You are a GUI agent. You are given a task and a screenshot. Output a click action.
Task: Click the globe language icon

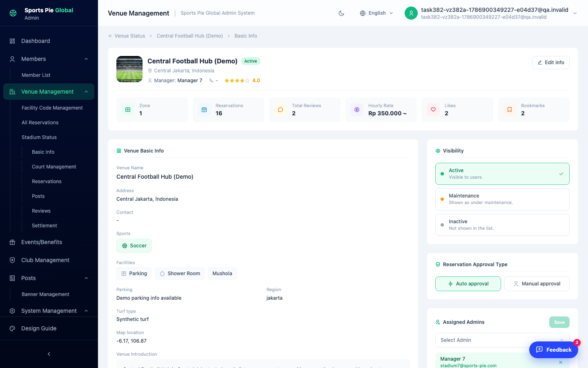tap(363, 13)
